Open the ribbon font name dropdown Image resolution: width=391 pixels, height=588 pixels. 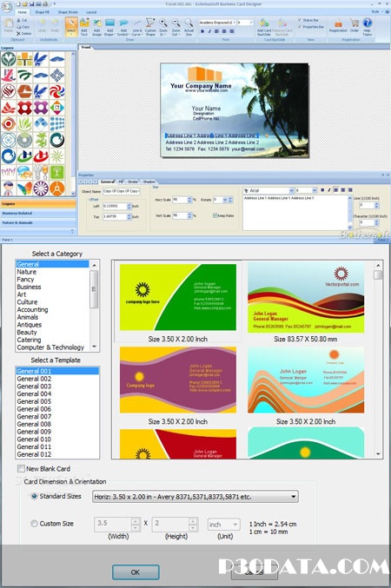[x=234, y=23]
